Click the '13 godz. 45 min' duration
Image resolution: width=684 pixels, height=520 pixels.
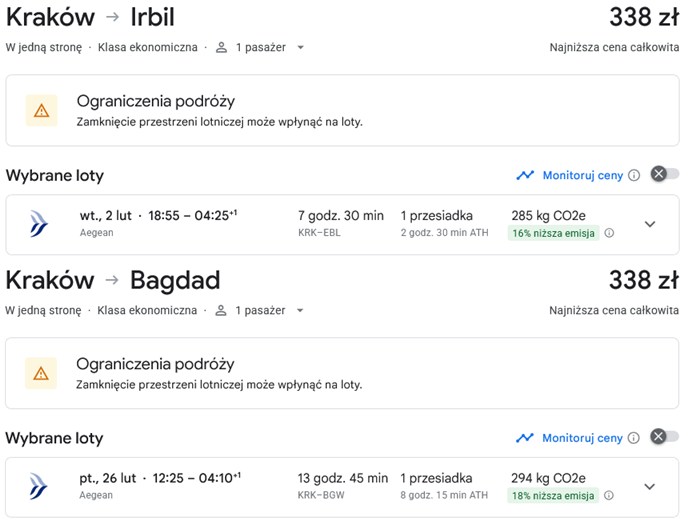click(343, 478)
